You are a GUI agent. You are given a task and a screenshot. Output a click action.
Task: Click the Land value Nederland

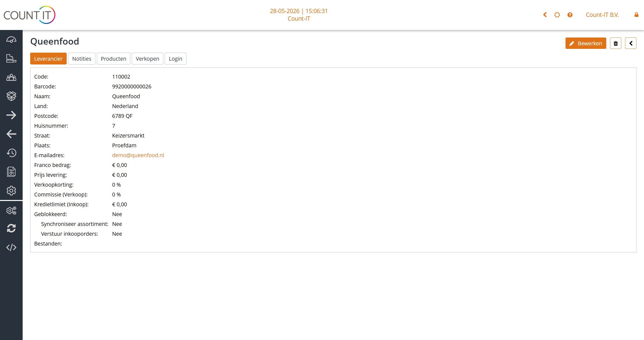click(x=125, y=106)
